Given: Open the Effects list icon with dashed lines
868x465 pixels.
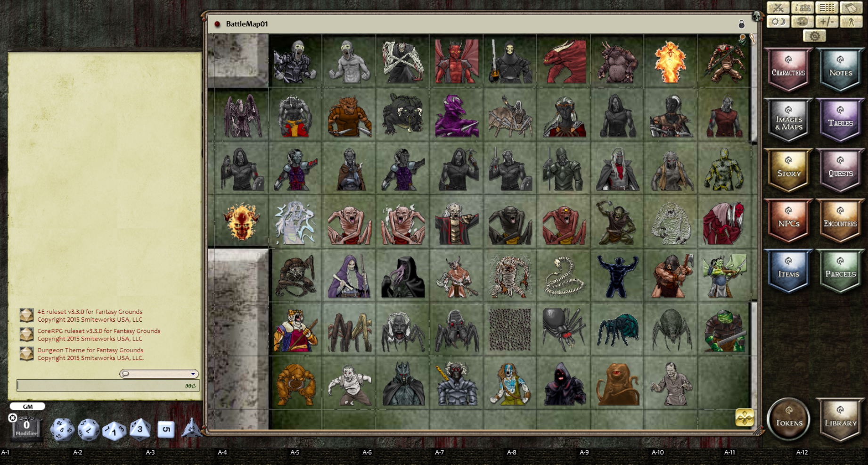Looking at the screenshot, I should click(828, 8).
